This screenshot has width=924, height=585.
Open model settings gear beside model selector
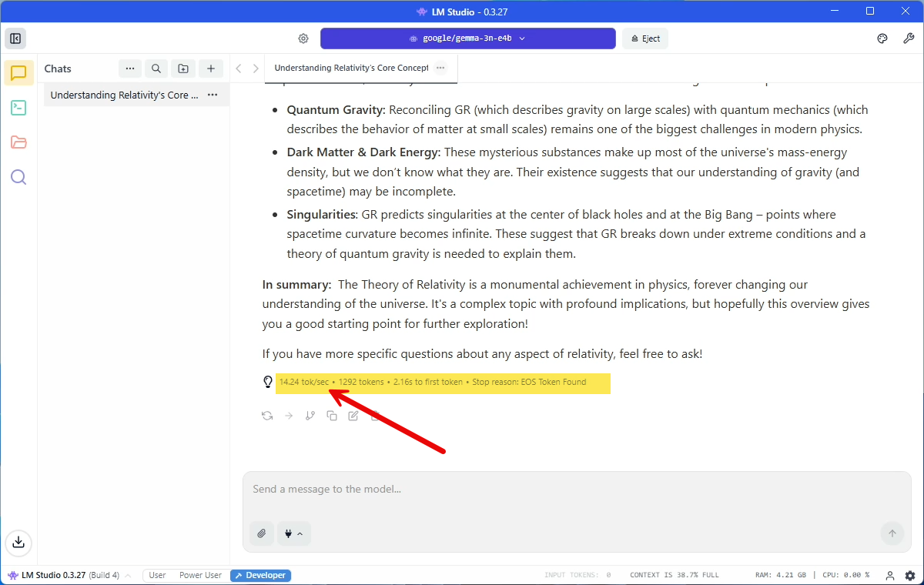click(x=303, y=38)
